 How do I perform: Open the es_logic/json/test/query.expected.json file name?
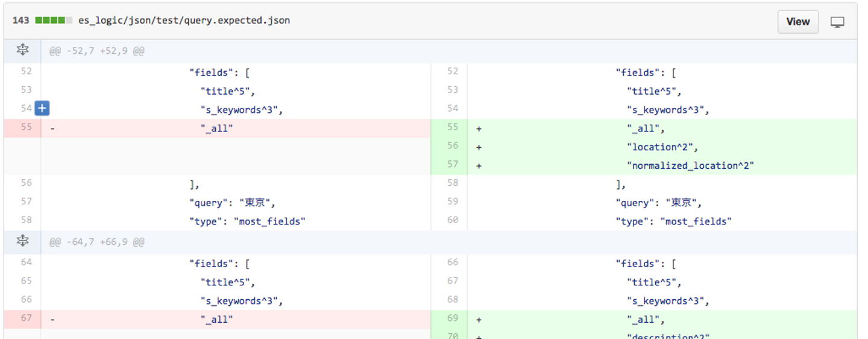point(184,21)
